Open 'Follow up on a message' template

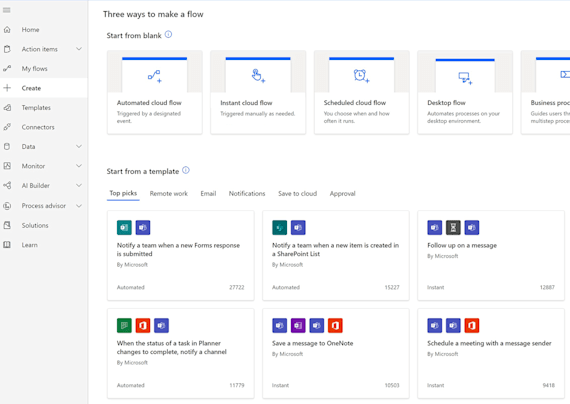tap(491, 255)
